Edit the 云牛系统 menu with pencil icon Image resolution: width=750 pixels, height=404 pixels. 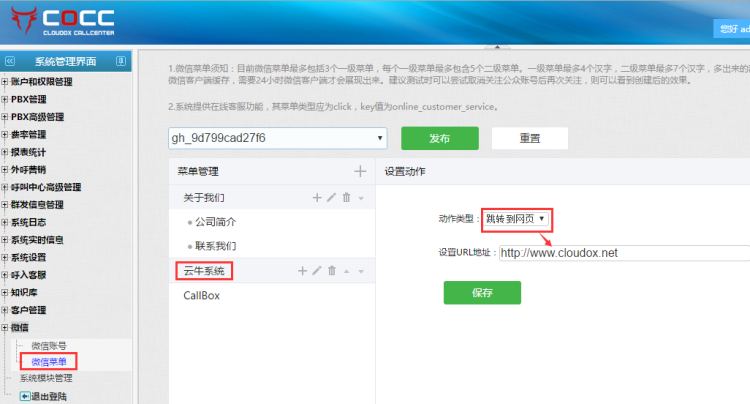click(x=317, y=271)
